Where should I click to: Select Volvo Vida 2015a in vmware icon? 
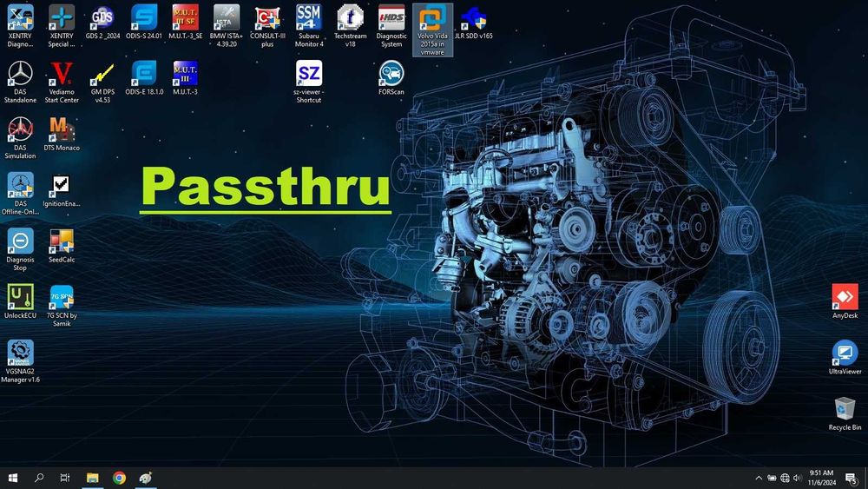432,30
